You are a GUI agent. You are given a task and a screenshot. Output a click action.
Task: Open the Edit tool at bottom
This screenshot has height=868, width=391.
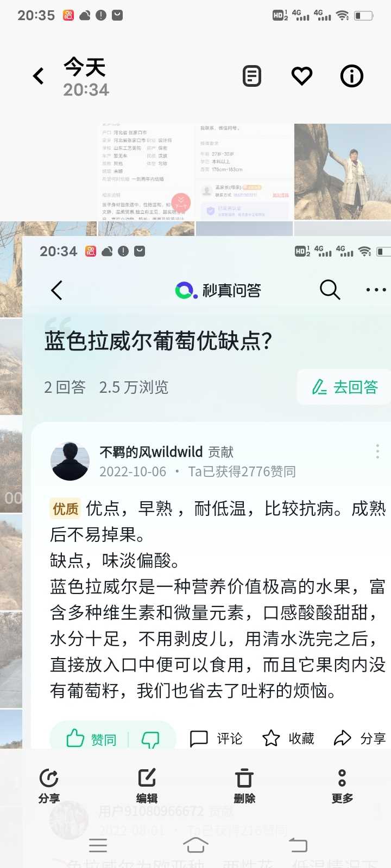click(147, 786)
